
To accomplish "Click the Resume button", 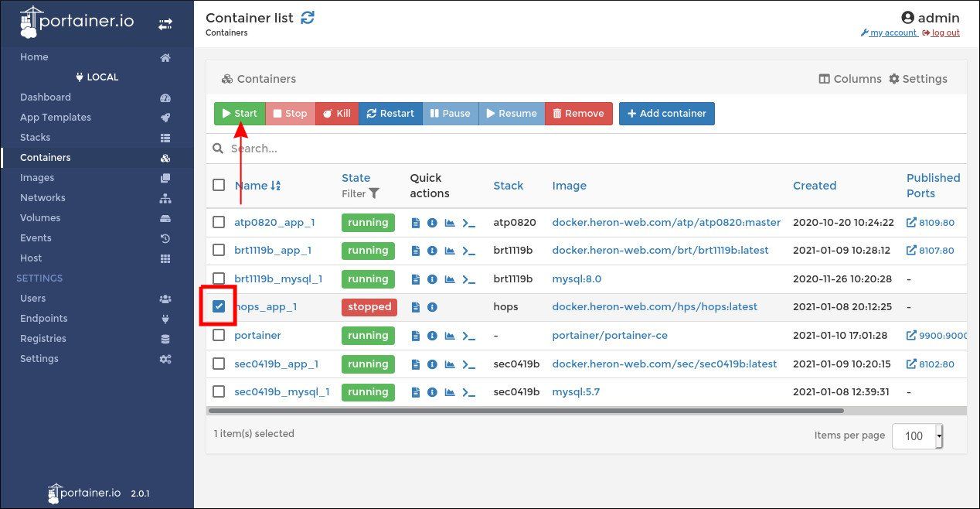I will point(512,114).
